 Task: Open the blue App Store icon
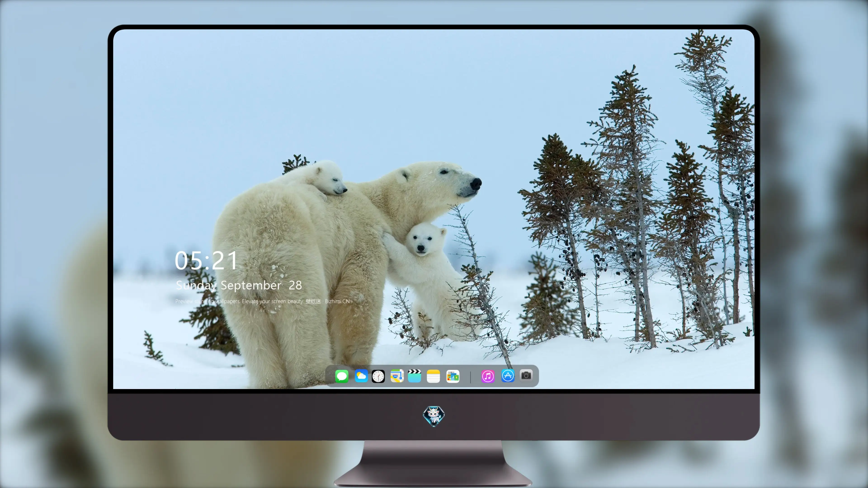point(508,376)
